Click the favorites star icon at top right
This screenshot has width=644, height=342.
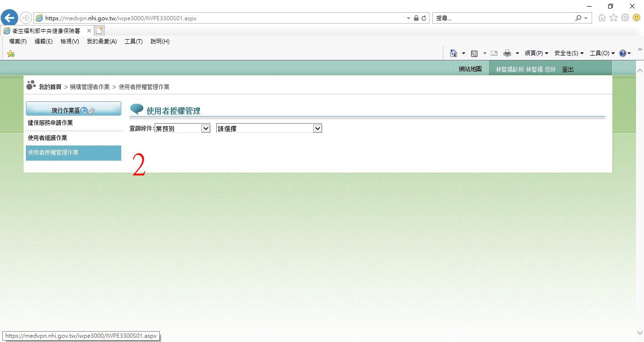click(x=613, y=18)
